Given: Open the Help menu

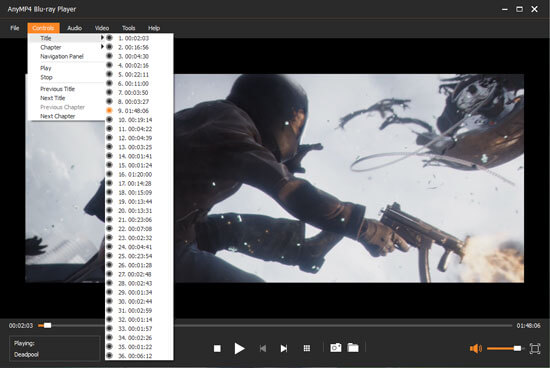Looking at the screenshot, I should [x=154, y=28].
